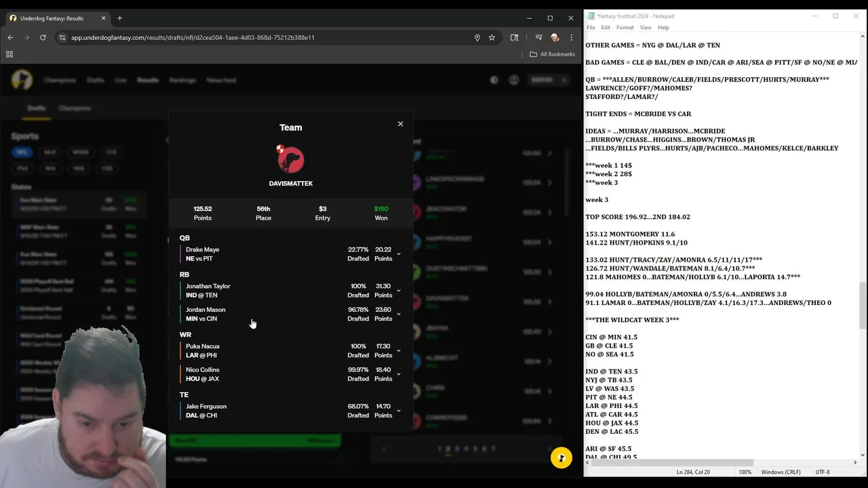The width and height of the screenshot is (868, 488).
Task: Close the Team popup with the X
Action: pyautogui.click(x=400, y=124)
